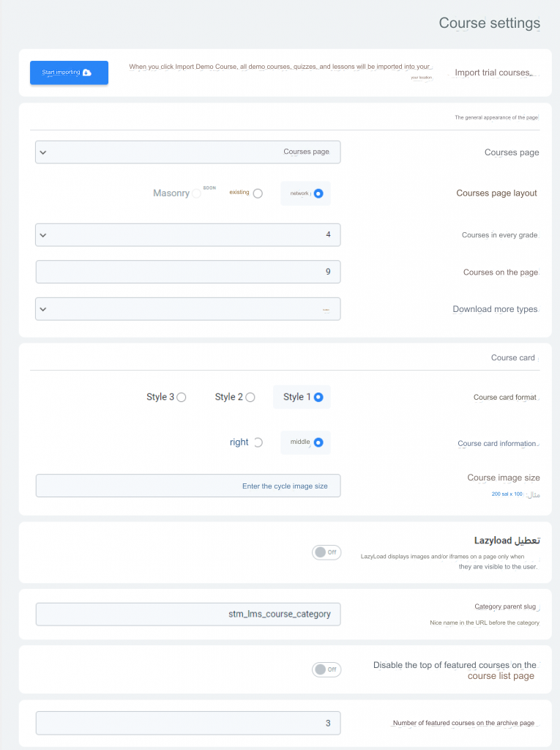Image resolution: width=560 pixels, height=750 pixels.
Task: Select the Masonry layout radio option
Action: coord(197,193)
